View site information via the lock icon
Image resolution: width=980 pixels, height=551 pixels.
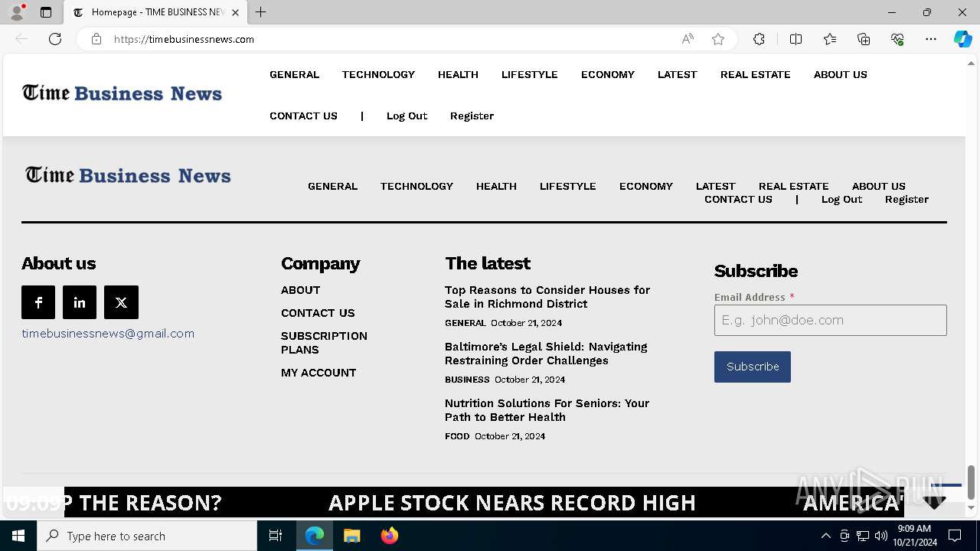click(96, 39)
